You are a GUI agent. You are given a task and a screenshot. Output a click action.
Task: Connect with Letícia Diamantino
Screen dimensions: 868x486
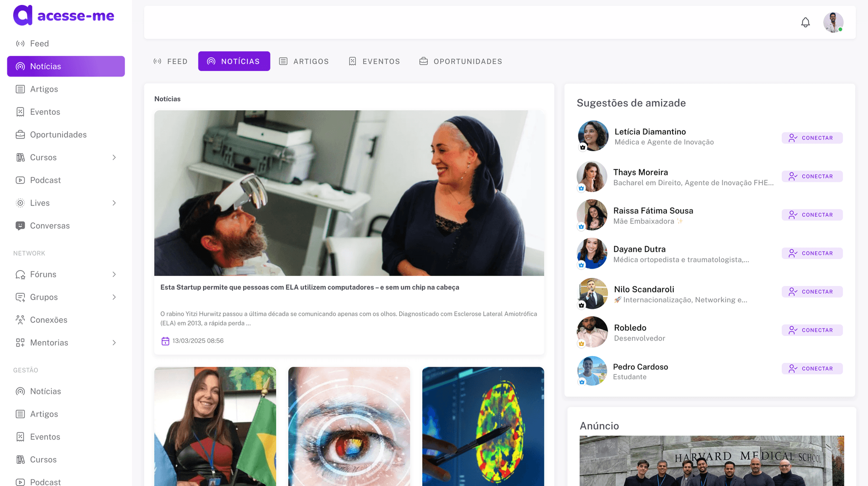[812, 138]
